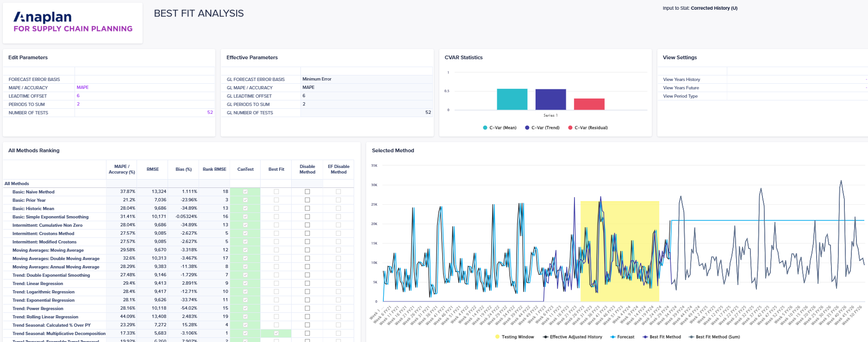Toggle the Effective Adjusted History legend item
This screenshot has width=868, height=342.
572,337
